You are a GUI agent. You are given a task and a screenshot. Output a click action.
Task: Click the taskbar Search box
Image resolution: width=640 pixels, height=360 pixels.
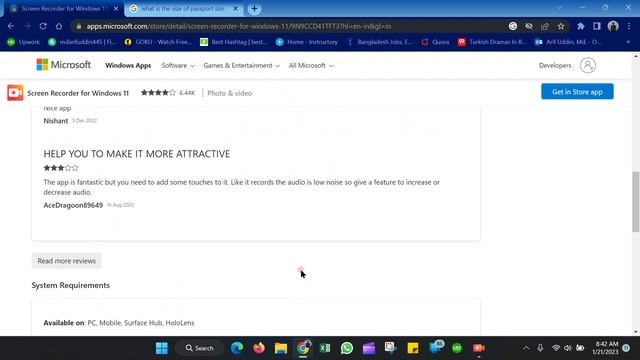pyautogui.click(x=199, y=348)
